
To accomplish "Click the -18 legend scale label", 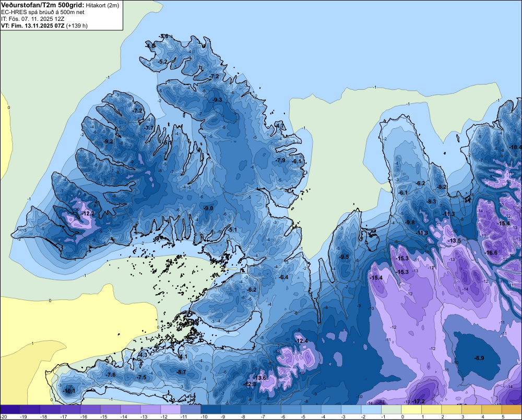I will pos(44,417).
